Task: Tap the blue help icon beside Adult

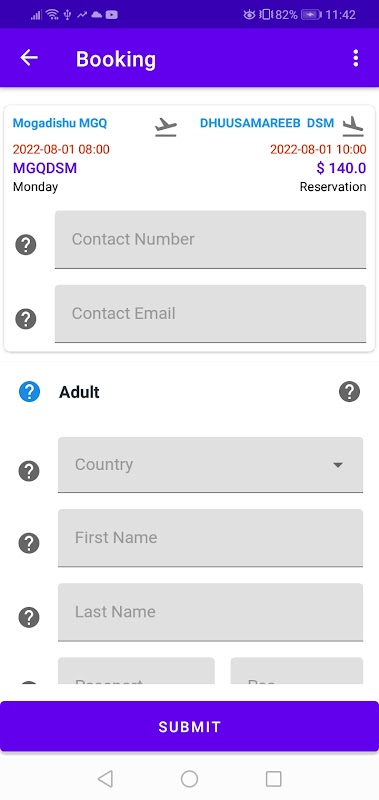Action: click(x=30, y=392)
